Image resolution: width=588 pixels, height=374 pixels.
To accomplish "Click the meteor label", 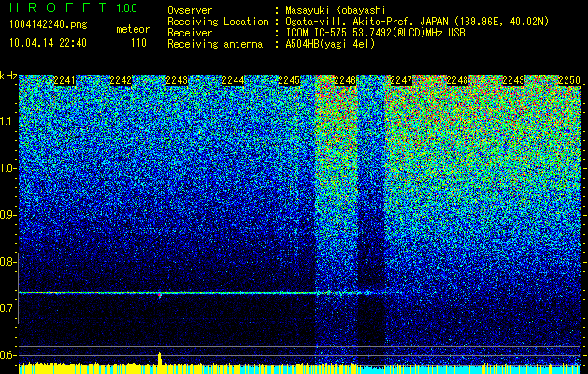I will click(133, 29).
